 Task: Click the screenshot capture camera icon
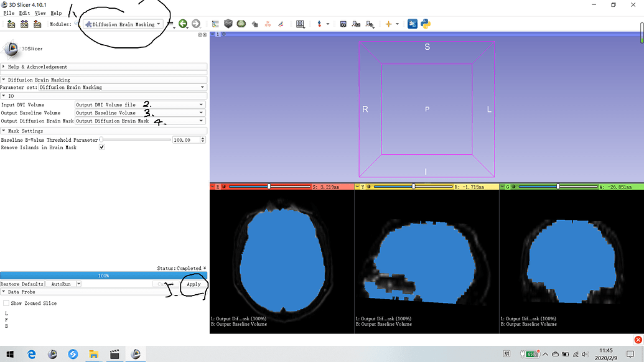(x=343, y=24)
